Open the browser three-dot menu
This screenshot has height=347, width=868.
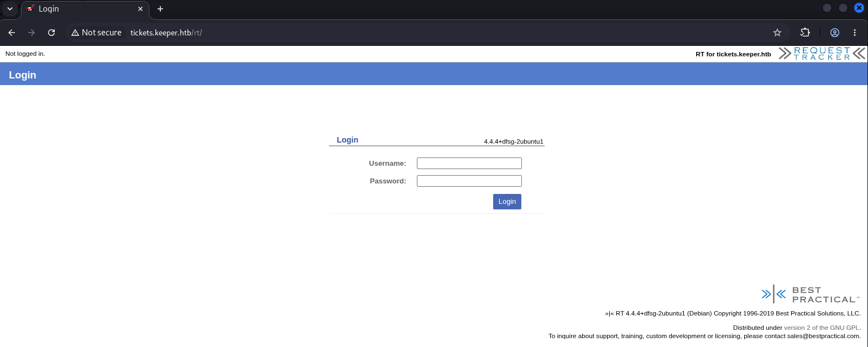855,33
